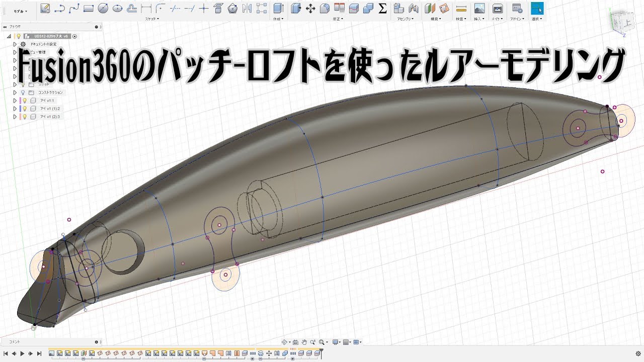This screenshot has height=362, width=644.
Task: Click the Offset Plane construct icon
Action: pos(430,8)
